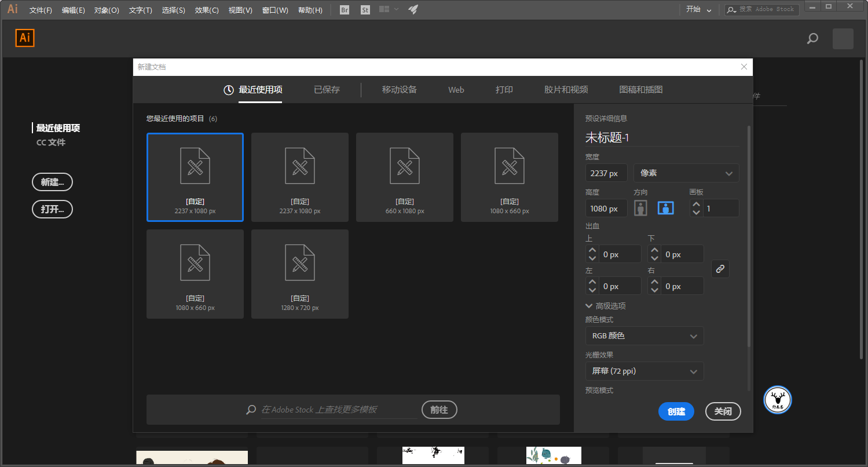The height and width of the screenshot is (467, 868).
Task: Open the 屏幕 (72 ppi) raster effects dropdown
Action: click(644, 371)
